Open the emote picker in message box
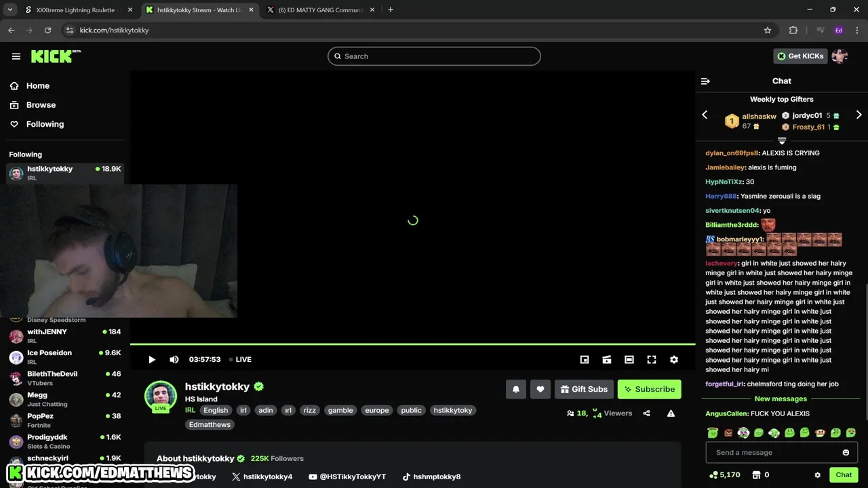Screen dimensions: 868x488 [846, 453]
